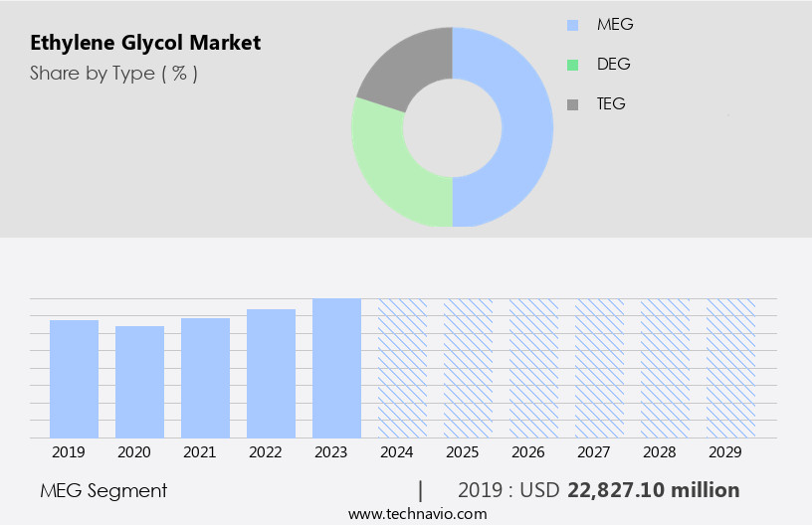Click the 2019 bar in the chart

[74, 379]
